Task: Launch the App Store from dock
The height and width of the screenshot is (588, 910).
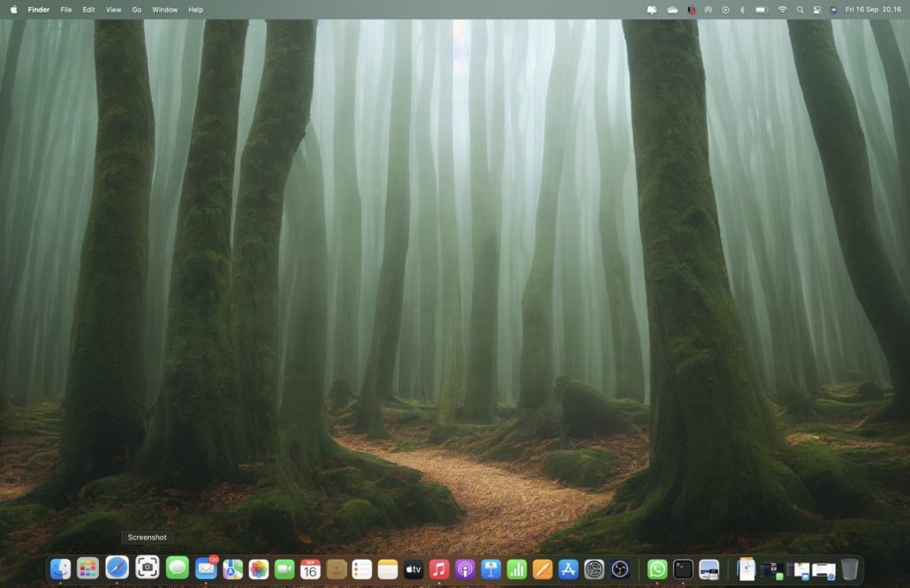Action: [568, 569]
